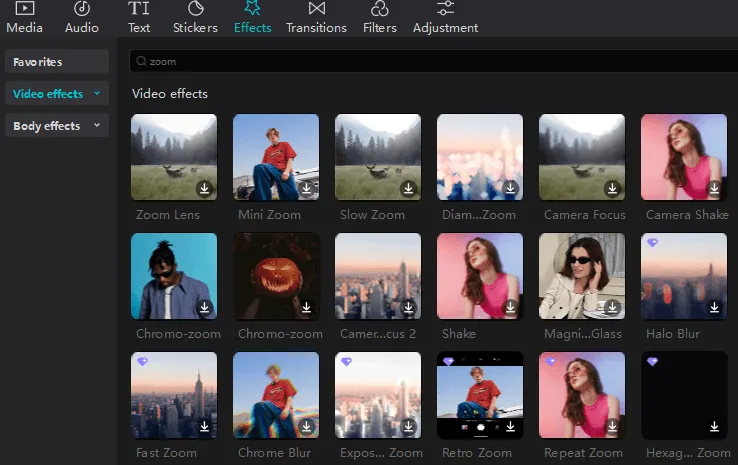
Task: Open the Favorites section
Action: point(57,62)
